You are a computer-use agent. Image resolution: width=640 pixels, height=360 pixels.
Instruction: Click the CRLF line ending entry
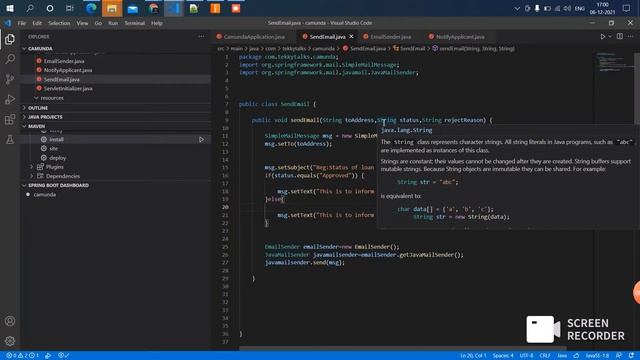click(545, 356)
